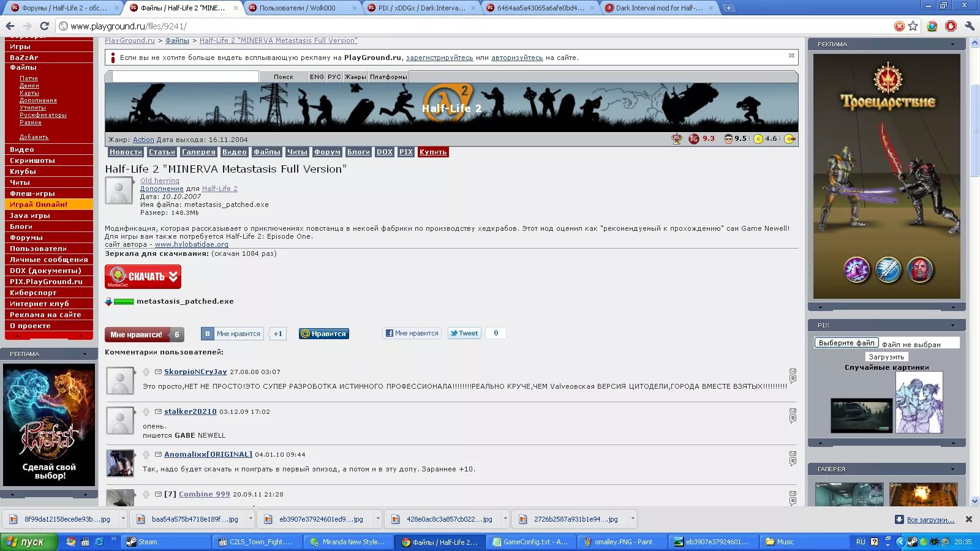Open the Купить tab
Viewport: 980px width, 551px height.
click(x=433, y=152)
